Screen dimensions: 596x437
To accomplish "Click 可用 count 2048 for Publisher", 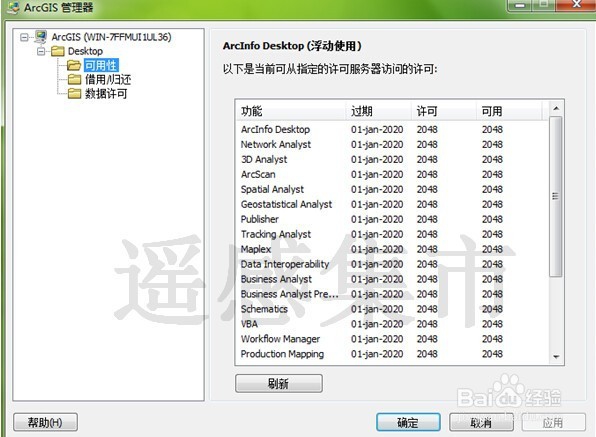I will tap(493, 219).
